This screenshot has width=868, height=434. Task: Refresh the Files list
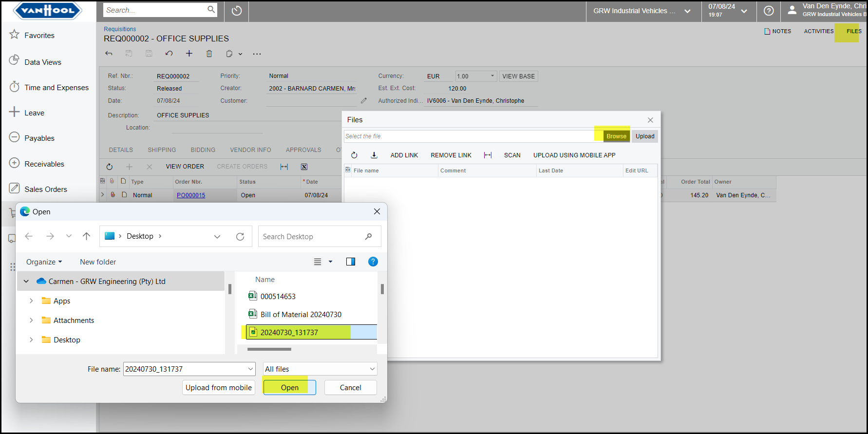(354, 155)
